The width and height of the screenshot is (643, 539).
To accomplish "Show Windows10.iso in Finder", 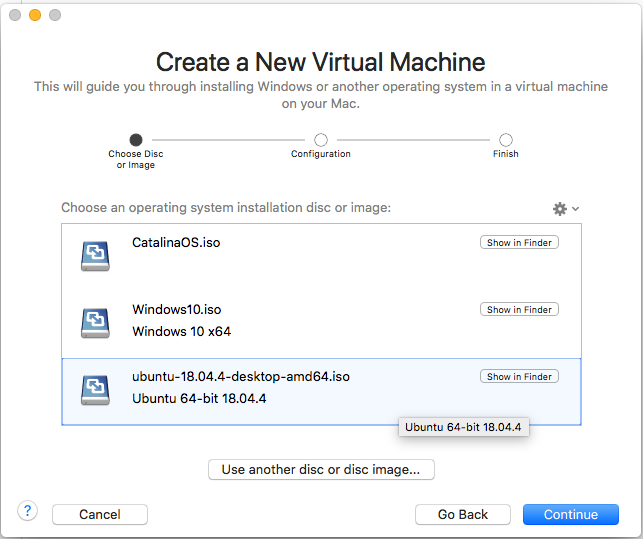I will point(519,309).
